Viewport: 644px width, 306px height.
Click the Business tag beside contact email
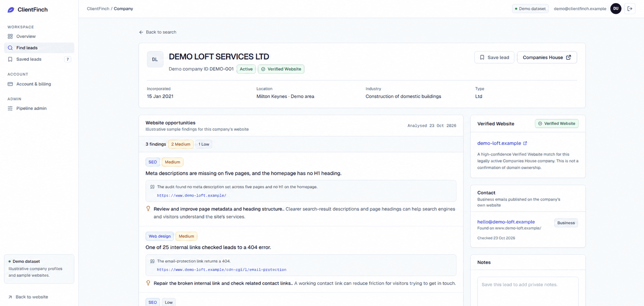click(566, 223)
